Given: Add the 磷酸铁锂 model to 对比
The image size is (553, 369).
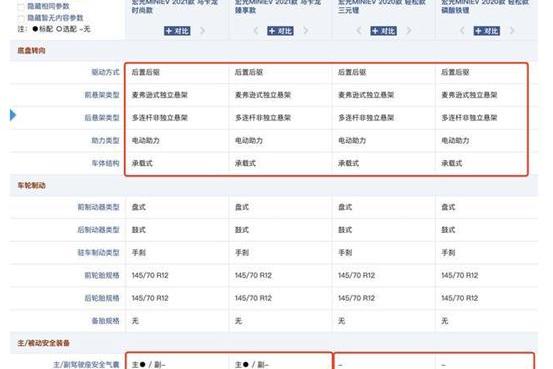Looking at the screenshot, I should point(487,31).
